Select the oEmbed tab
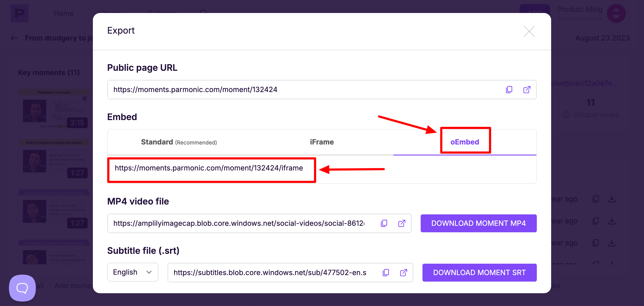The image size is (644, 306). [465, 142]
